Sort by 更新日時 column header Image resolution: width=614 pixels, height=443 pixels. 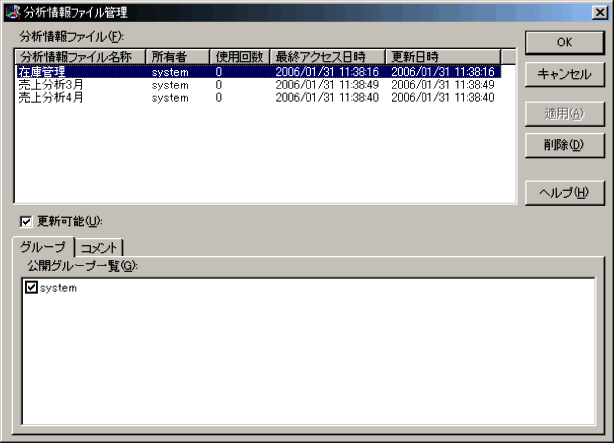tap(443, 57)
